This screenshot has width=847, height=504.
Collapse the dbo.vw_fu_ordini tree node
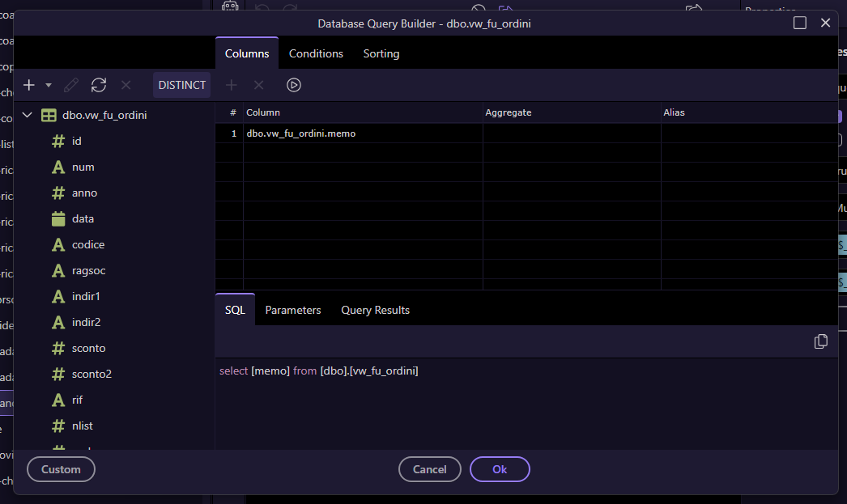[x=28, y=116]
